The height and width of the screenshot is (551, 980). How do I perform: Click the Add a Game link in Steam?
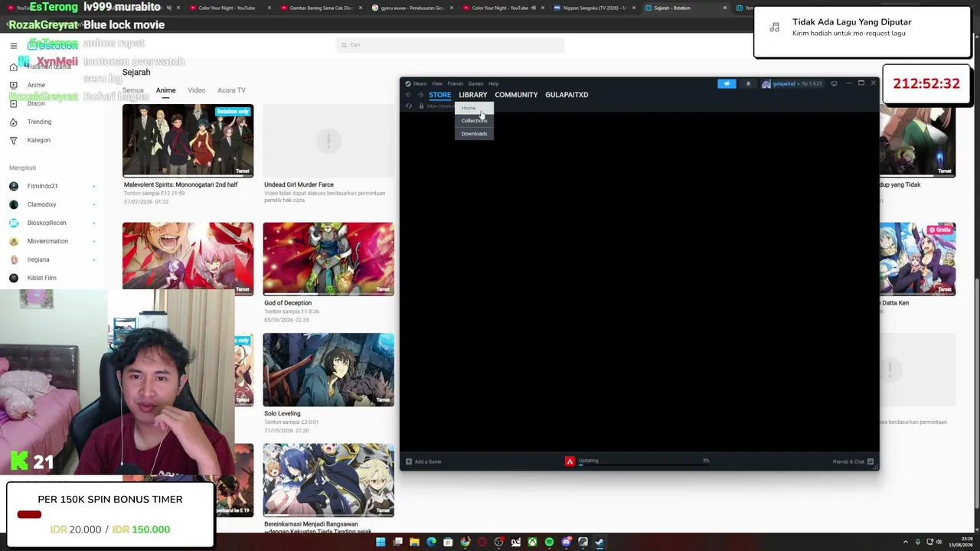[428, 461]
